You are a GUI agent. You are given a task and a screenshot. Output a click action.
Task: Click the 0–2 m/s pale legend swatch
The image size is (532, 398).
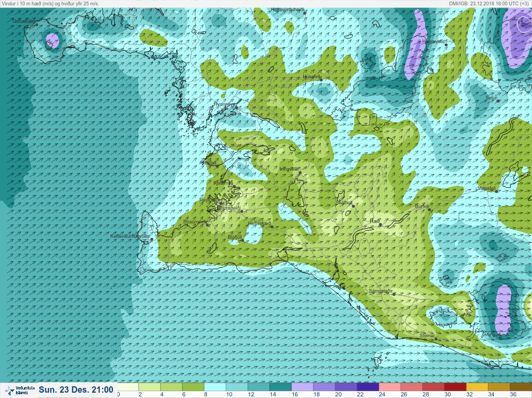point(128,387)
